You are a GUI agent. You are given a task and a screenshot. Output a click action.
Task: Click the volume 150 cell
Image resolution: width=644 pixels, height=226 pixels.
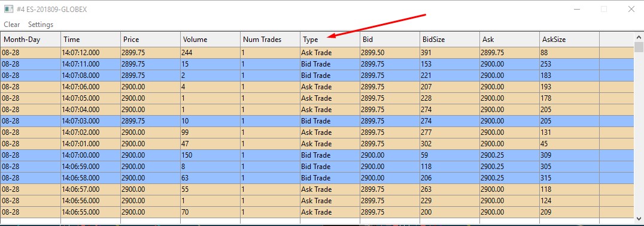click(x=210, y=155)
